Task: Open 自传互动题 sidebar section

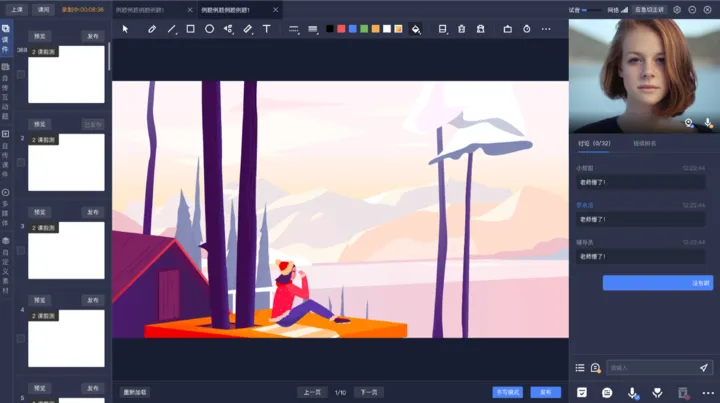Action: tap(6, 92)
